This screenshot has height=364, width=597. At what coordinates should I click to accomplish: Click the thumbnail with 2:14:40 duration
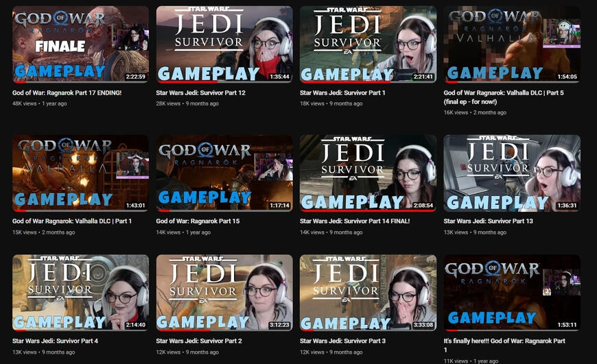pos(80,293)
